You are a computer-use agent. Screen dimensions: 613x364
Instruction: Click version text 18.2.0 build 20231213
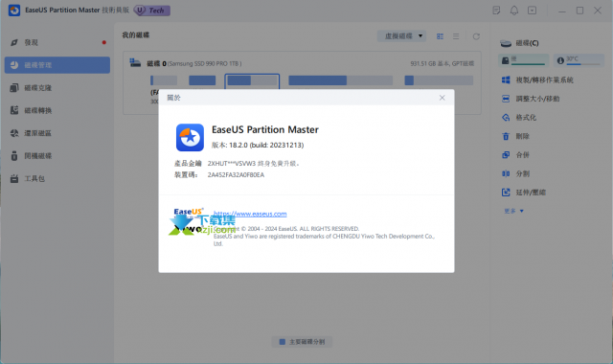point(258,145)
